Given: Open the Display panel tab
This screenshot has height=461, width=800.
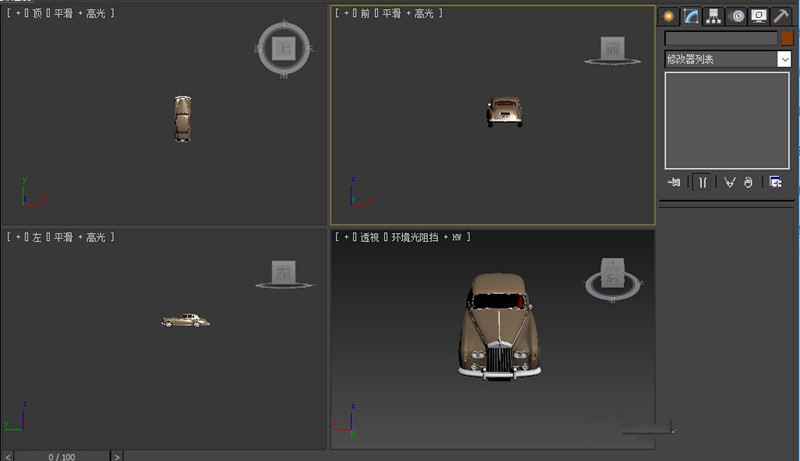Looking at the screenshot, I should pos(759,17).
